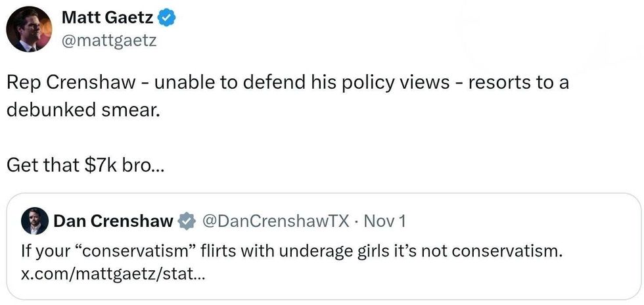This screenshot has width=644, height=305.
Task: Open the @mattgaetz handle link
Action: [x=109, y=42]
